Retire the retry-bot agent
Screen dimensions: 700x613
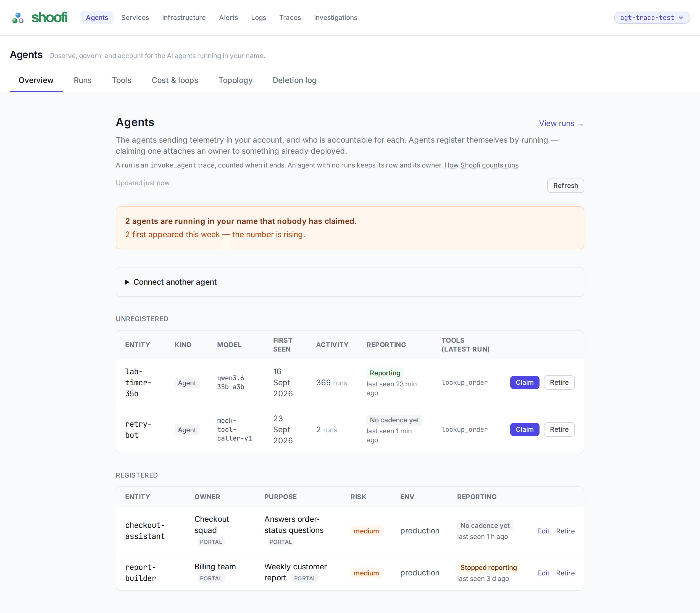pyautogui.click(x=559, y=429)
